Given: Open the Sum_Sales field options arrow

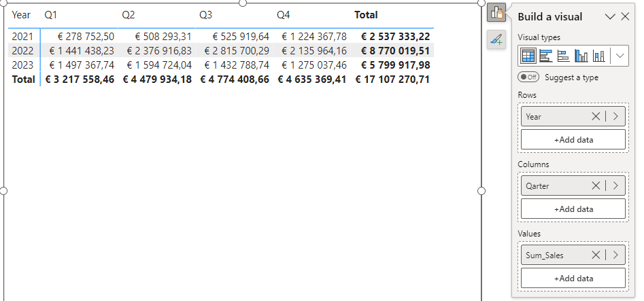Looking at the screenshot, I should [x=615, y=255].
